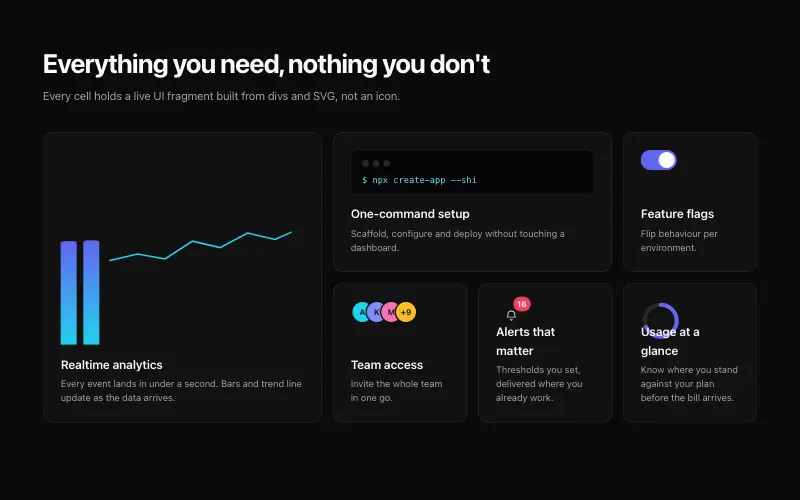This screenshot has height=500, width=800.
Task: Click the red 16 alerts badge
Action: pos(521,304)
